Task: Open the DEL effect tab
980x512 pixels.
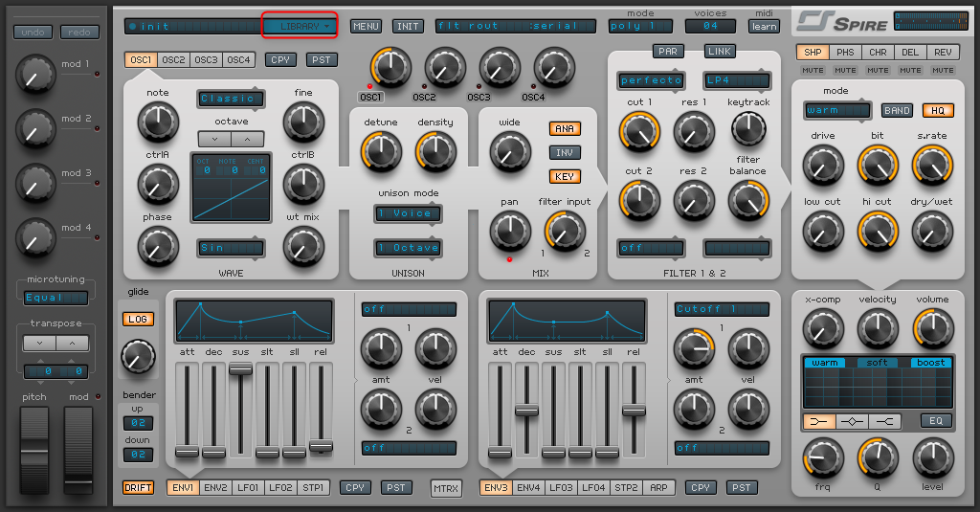Action: pos(911,53)
